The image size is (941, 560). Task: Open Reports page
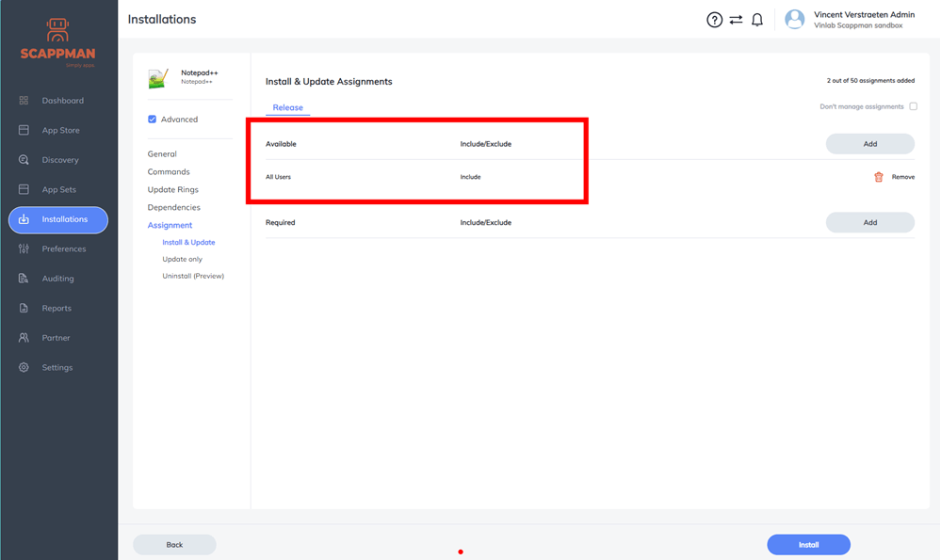57,308
